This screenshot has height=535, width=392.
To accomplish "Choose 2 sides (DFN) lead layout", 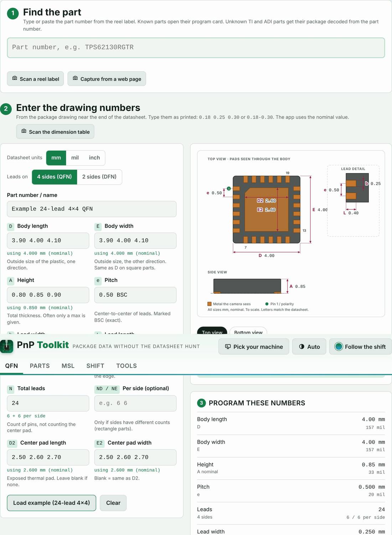I will 99,177.
